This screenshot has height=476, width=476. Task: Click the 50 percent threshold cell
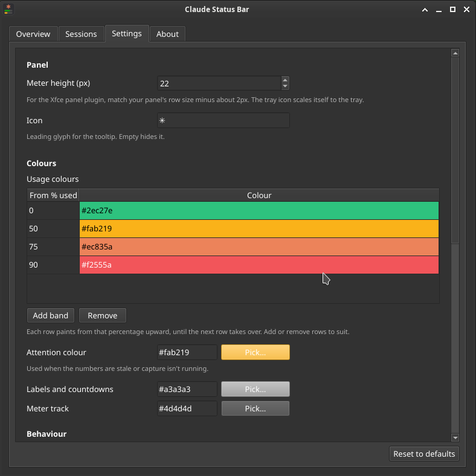point(53,228)
